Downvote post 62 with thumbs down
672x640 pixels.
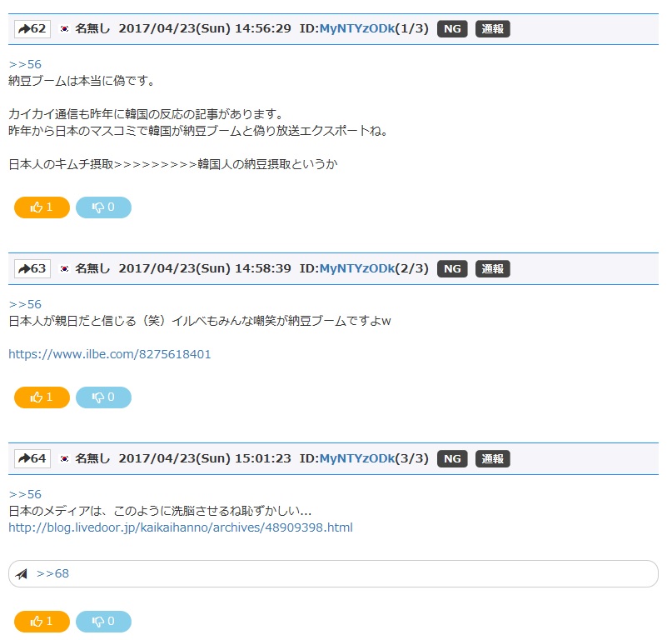coord(103,207)
